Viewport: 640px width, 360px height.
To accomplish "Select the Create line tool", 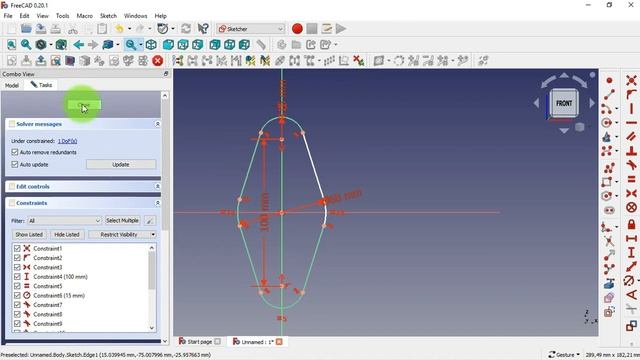I will [609, 95].
